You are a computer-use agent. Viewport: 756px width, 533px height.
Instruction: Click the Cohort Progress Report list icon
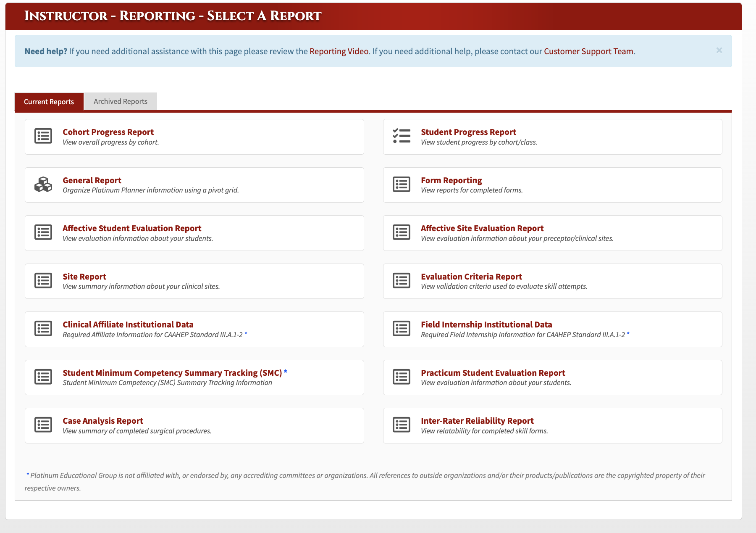click(43, 136)
